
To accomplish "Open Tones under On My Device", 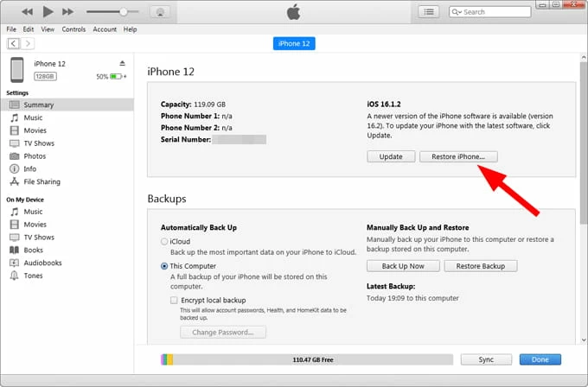I will point(34,276).
